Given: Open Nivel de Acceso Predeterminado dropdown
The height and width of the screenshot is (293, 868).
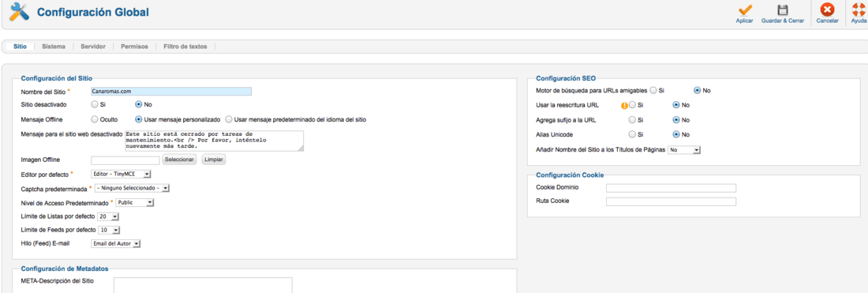Looking at the screenshot, I should point(134,203).
